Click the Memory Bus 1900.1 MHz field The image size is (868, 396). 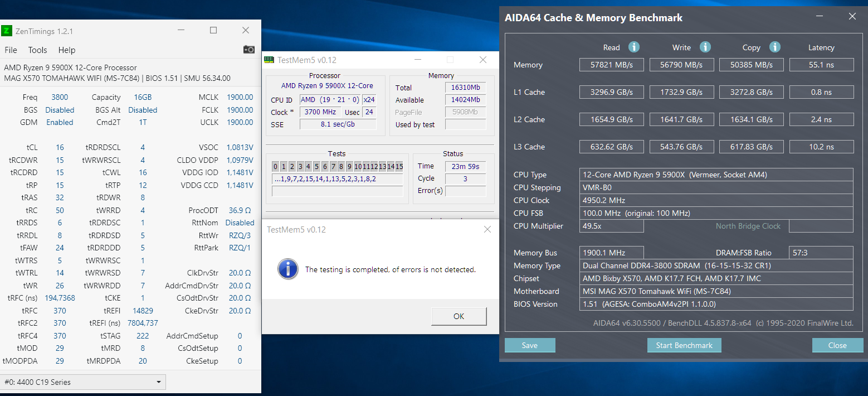click(611, 253)
